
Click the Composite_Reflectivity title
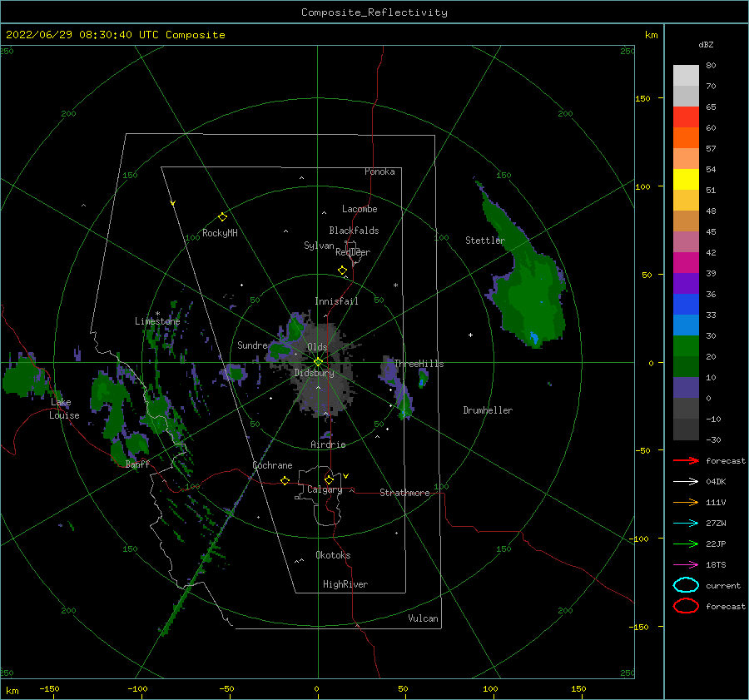click(x=374, y=12)
